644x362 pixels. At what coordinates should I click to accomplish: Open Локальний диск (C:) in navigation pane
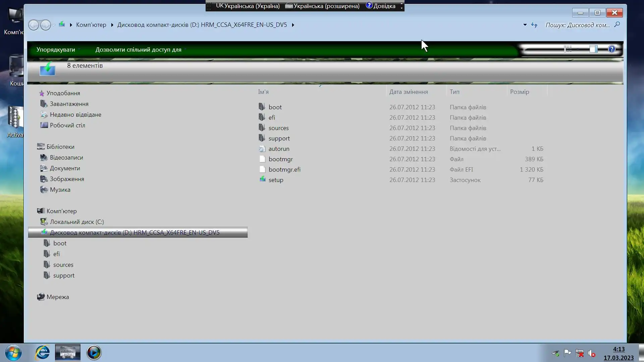(x=77, y=222)
